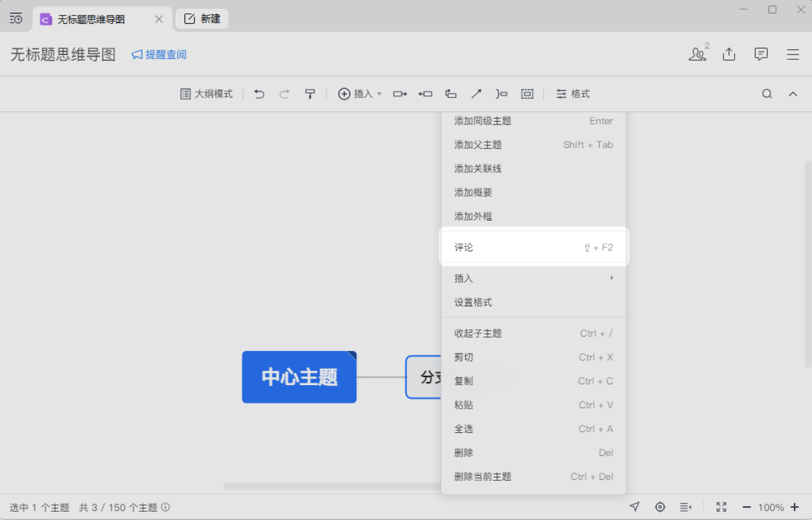Open the 格式 format panel

(x=573, y=94)
